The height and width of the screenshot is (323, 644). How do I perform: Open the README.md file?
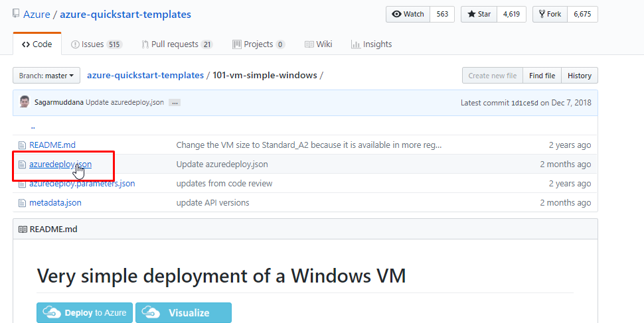coord(52,145)
